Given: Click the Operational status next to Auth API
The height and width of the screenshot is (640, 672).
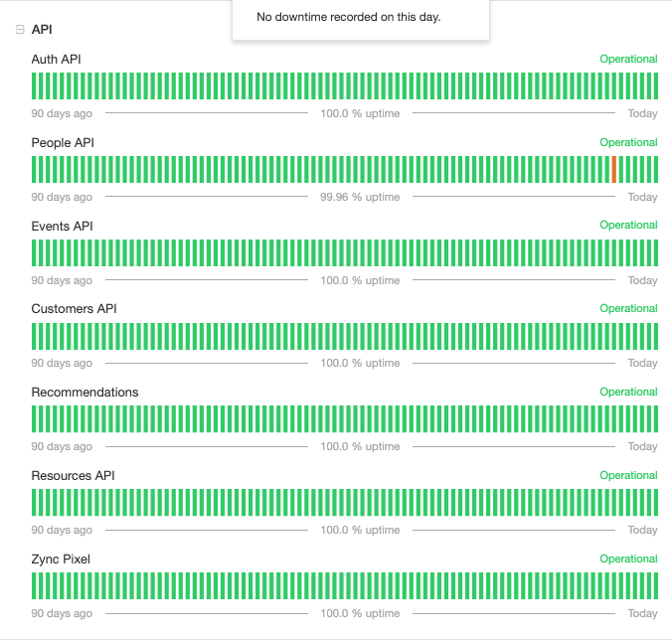Looking at the screenshot, I should pos(628,59).
